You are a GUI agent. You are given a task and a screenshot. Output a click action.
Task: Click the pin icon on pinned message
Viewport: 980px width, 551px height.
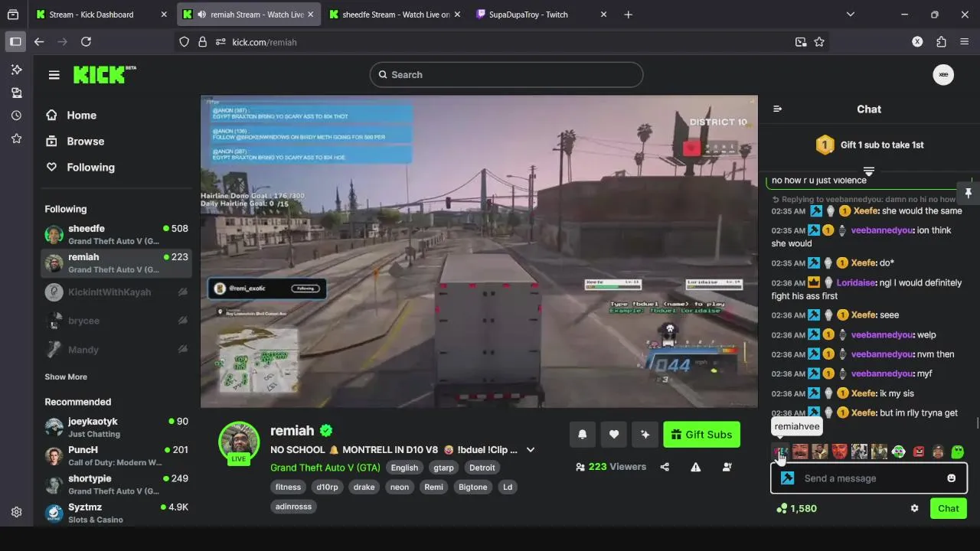tap(968, 193)
